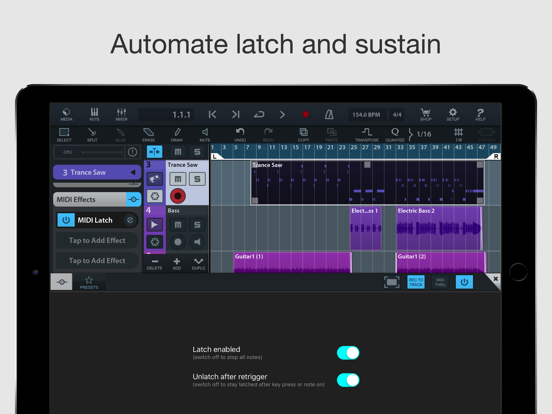Start playback with play button

pos(282,114)
